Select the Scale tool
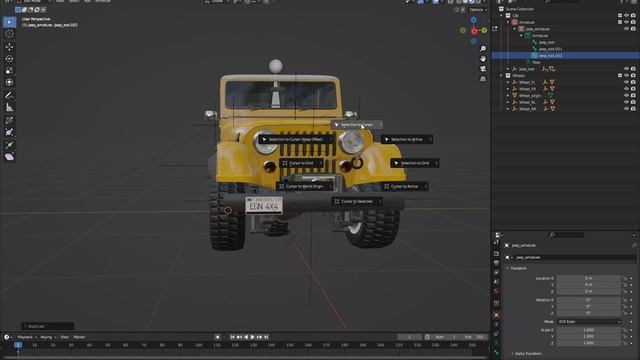Image resolution: width=640 pixels, height=360 pixels. pos(9,71)
